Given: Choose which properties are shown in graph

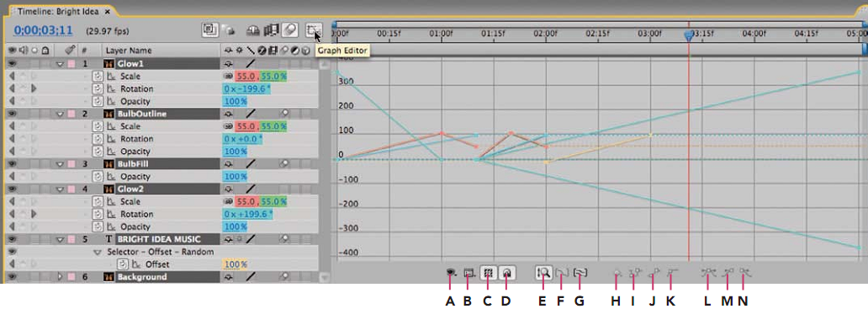Looking at the screenshot, I should tap(452, 273).
